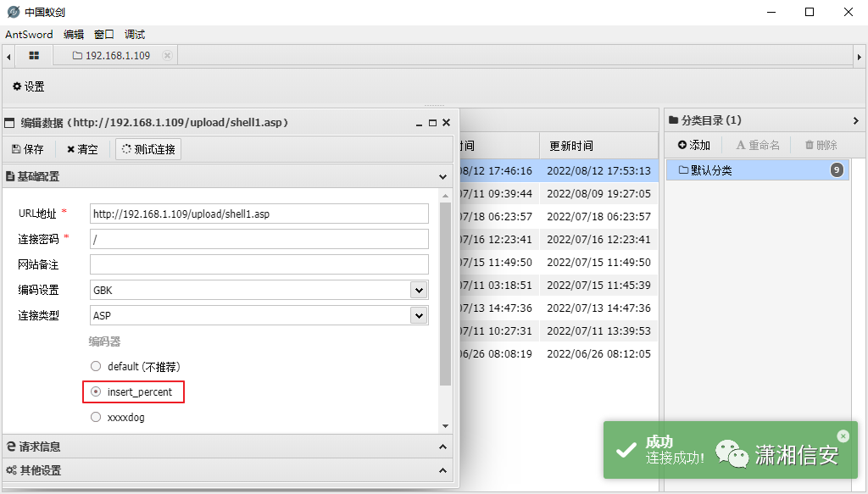Expand the 请求信息 section

[x=442, y=447]
